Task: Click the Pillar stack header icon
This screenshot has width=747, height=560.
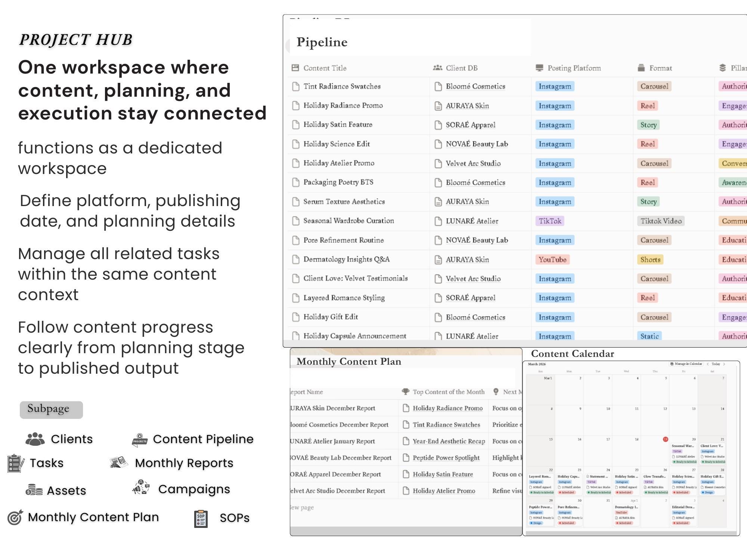Action: tap(723, 68)
